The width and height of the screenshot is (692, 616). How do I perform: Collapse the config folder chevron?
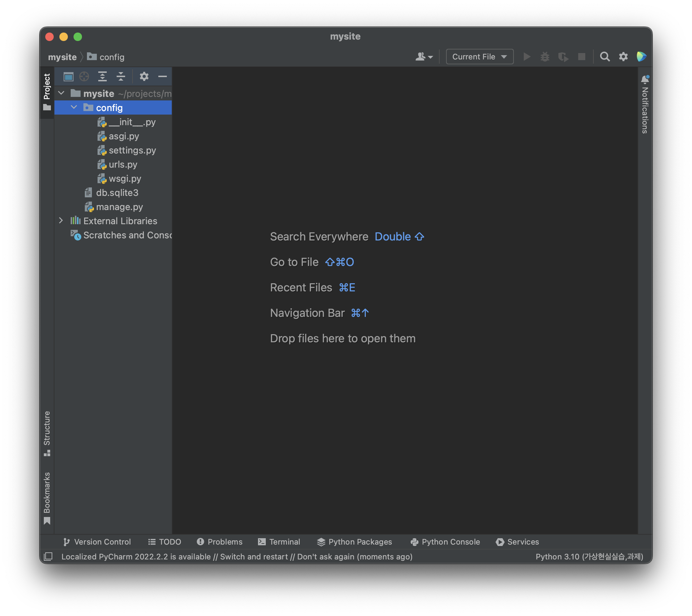[x=74, y=107]
